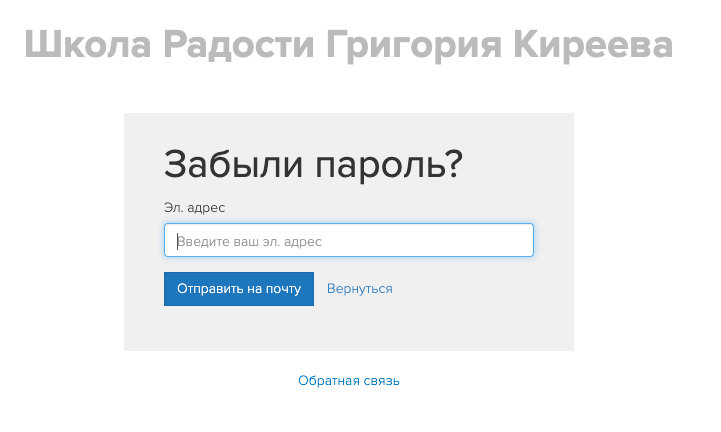Screen dimensions: 721x432
Task: Click the forgot password title text
Action: point(313,164)
